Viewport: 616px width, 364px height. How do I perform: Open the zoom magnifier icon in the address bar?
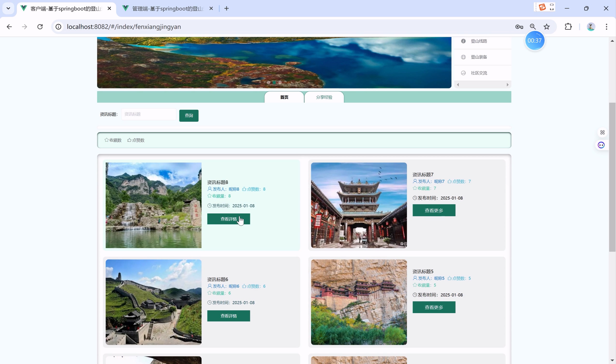click(x=533, y=27)
